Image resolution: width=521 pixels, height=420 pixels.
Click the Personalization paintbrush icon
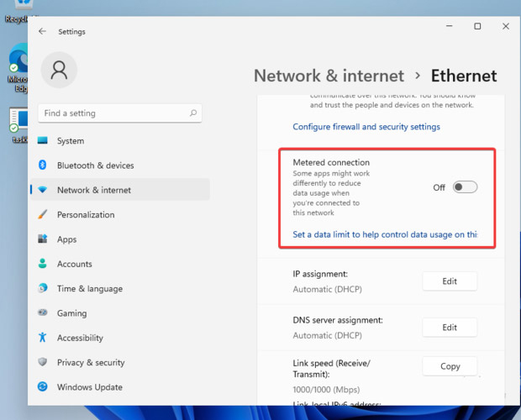(x=43, y=215)
